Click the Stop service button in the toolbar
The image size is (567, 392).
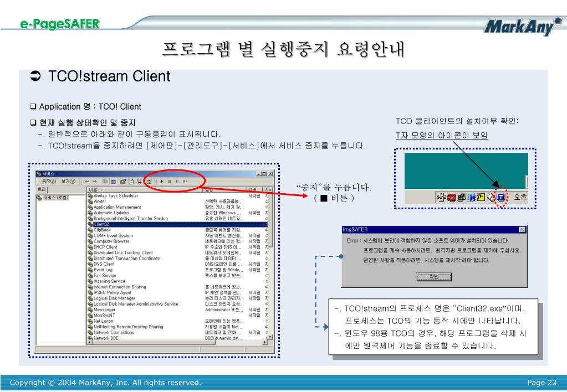tap(169, 182)
